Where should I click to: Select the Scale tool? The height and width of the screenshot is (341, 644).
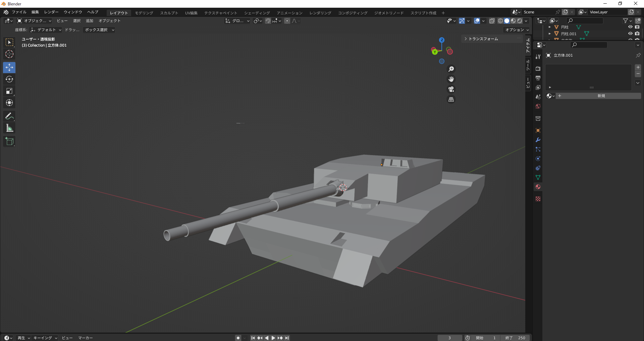coord(9,91)
